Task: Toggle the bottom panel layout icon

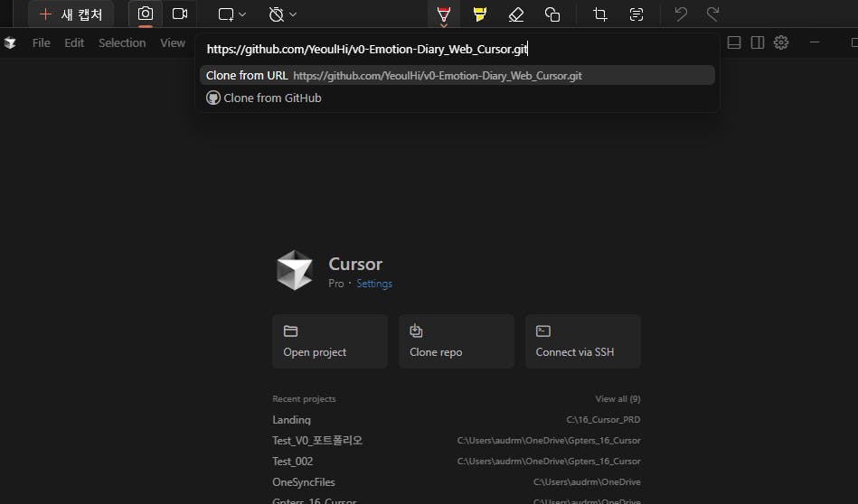Action: [734, 42]
